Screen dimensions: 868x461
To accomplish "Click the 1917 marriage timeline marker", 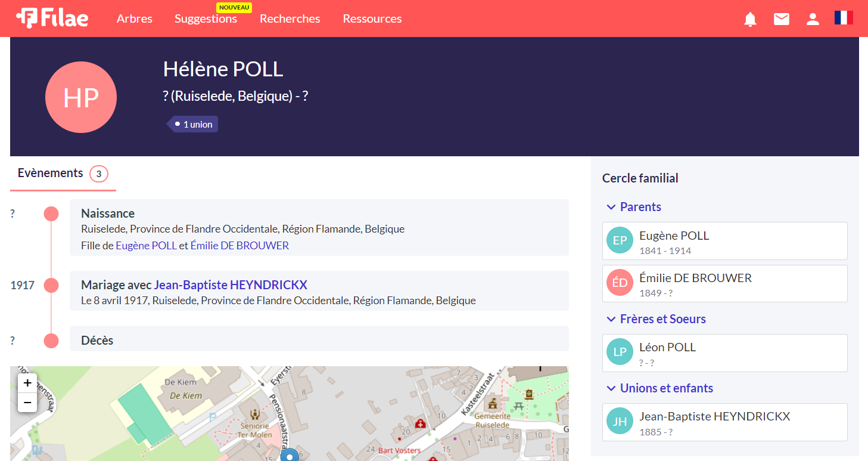I will 51,285.
